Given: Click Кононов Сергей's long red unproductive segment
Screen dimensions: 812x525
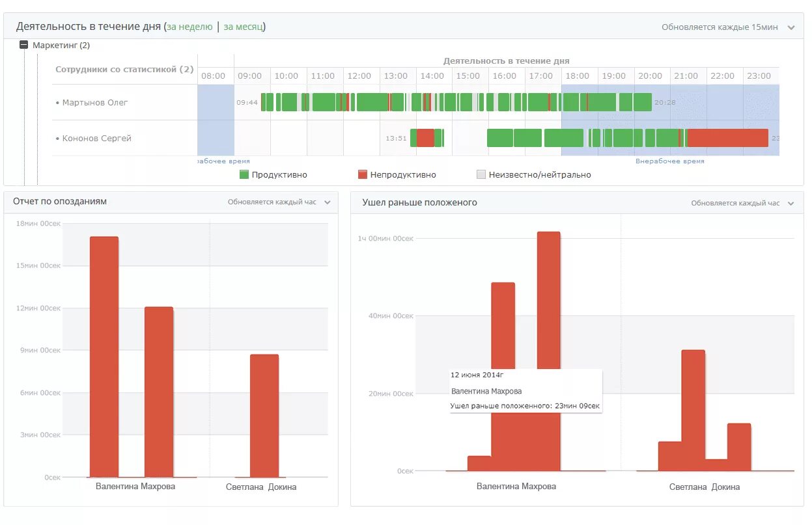Looking at the screenshot, I should coord(728,138).
